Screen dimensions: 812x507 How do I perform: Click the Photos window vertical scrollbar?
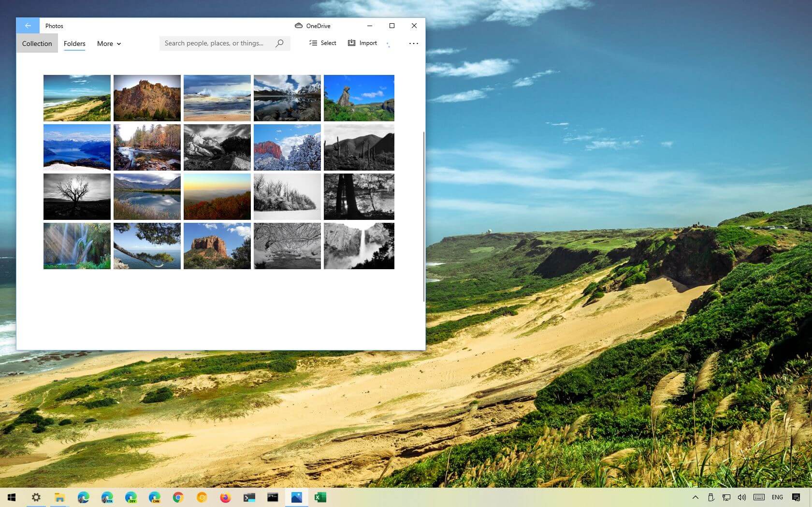click(x=424, y=217)
